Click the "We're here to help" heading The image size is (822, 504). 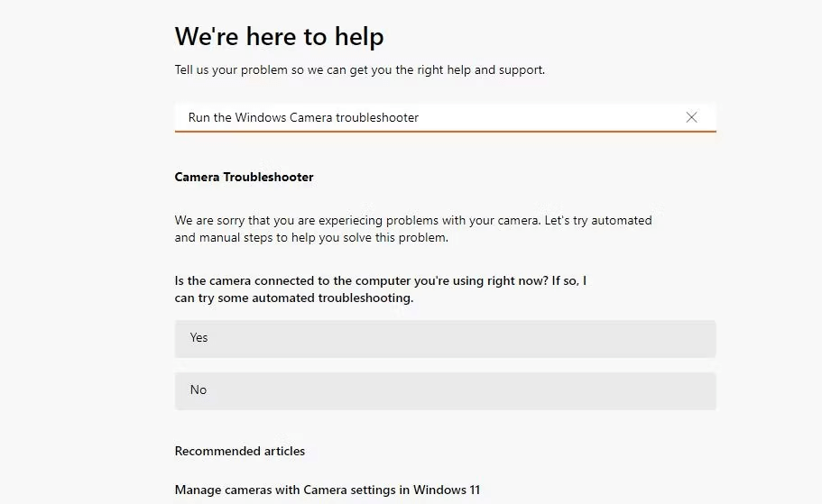(279, 36)
